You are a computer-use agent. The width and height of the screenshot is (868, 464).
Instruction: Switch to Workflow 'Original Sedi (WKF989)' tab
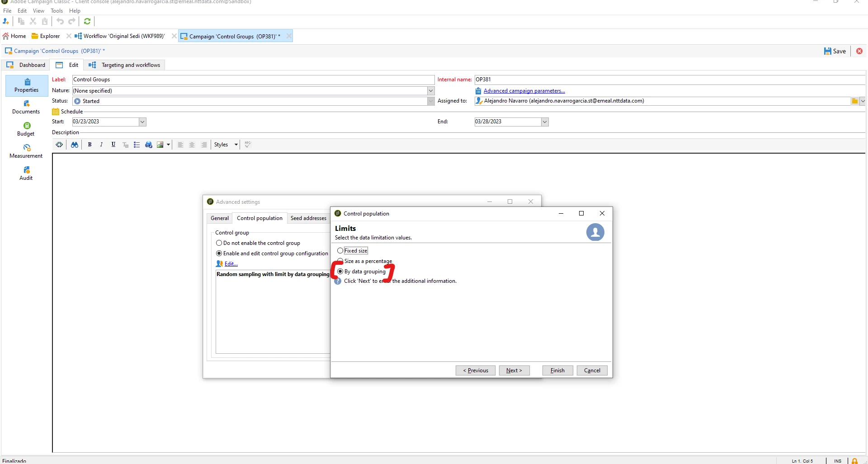coord(120,36)
